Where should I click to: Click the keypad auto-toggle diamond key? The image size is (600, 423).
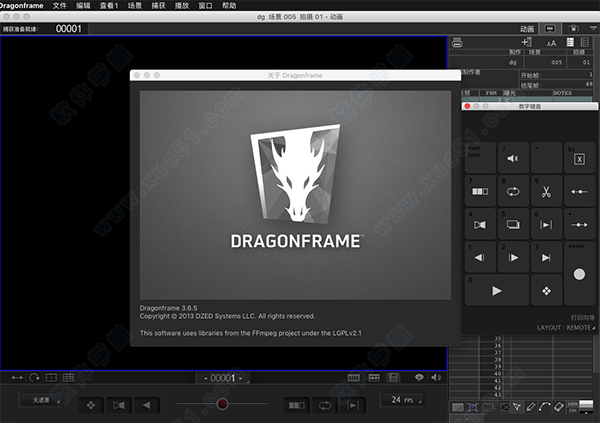click(546, 290)
